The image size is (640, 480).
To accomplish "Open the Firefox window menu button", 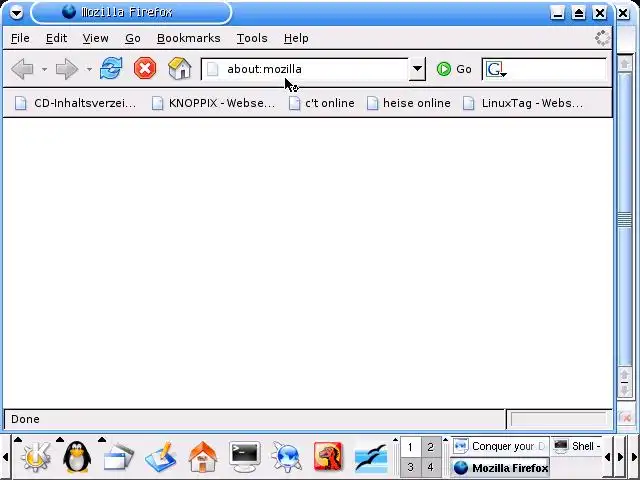I will 16,13.
